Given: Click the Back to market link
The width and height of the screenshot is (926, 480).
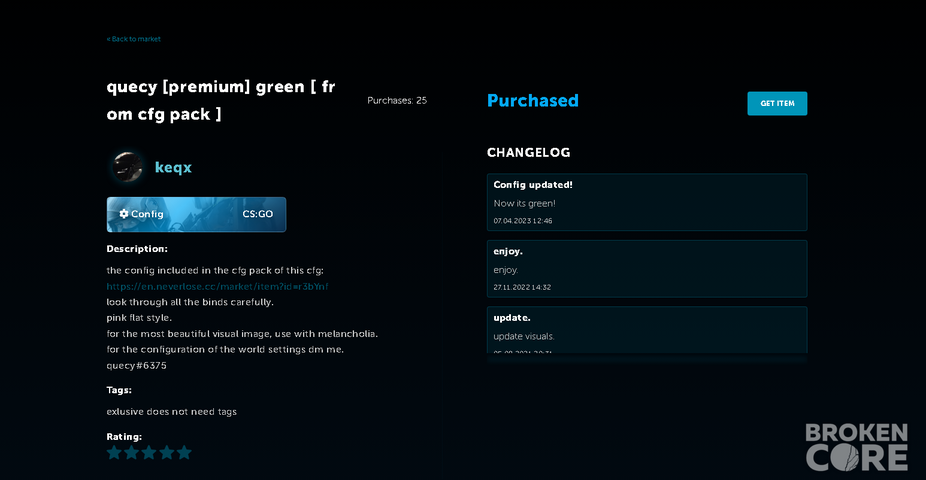Looking at the screenshot, I should pyautogui.click(x=133, y=39).
